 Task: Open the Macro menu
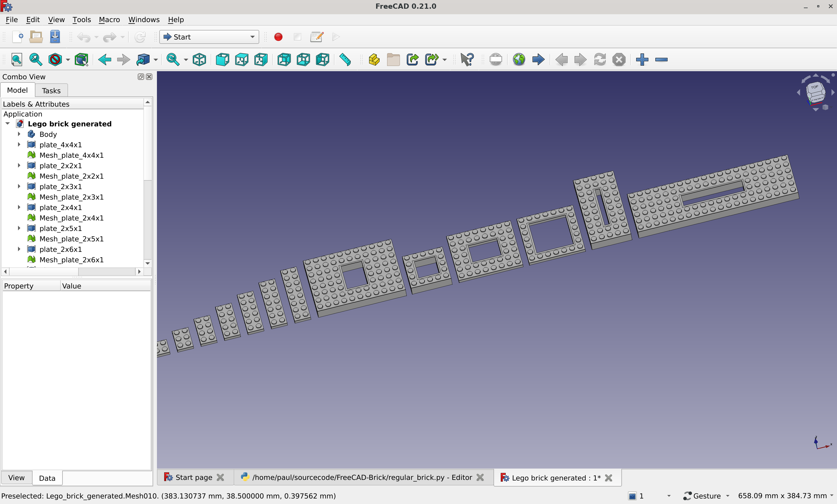pyautogui.click(x=109, y=20)
